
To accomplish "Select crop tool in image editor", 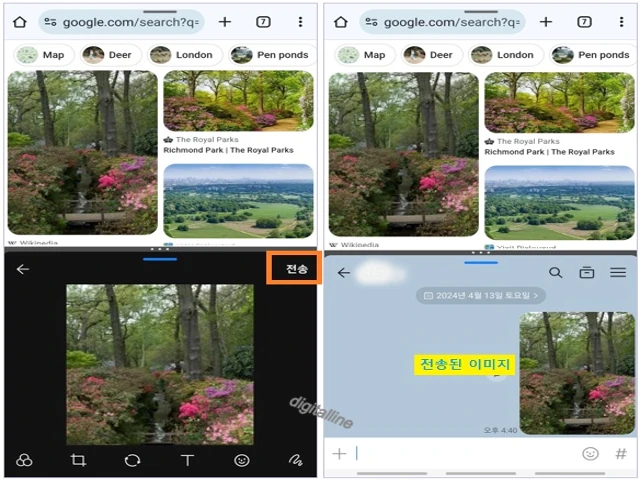I will click(x=78, y=460).
